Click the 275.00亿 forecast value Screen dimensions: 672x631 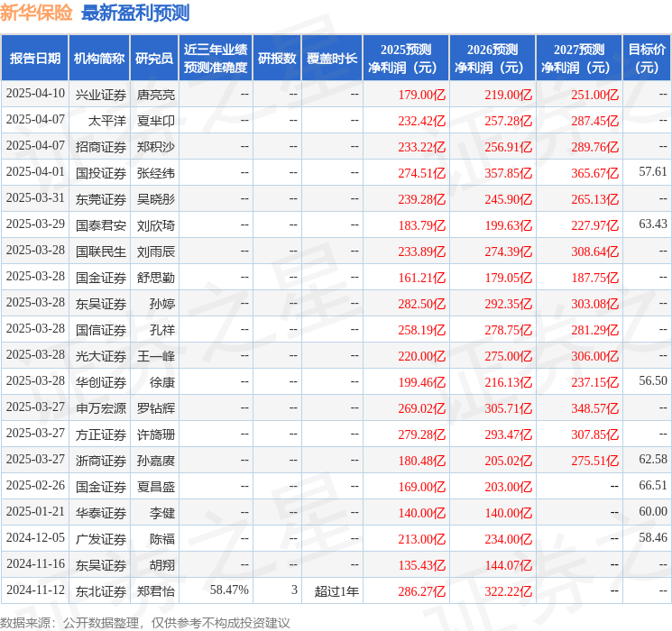(x=509, y=356)
